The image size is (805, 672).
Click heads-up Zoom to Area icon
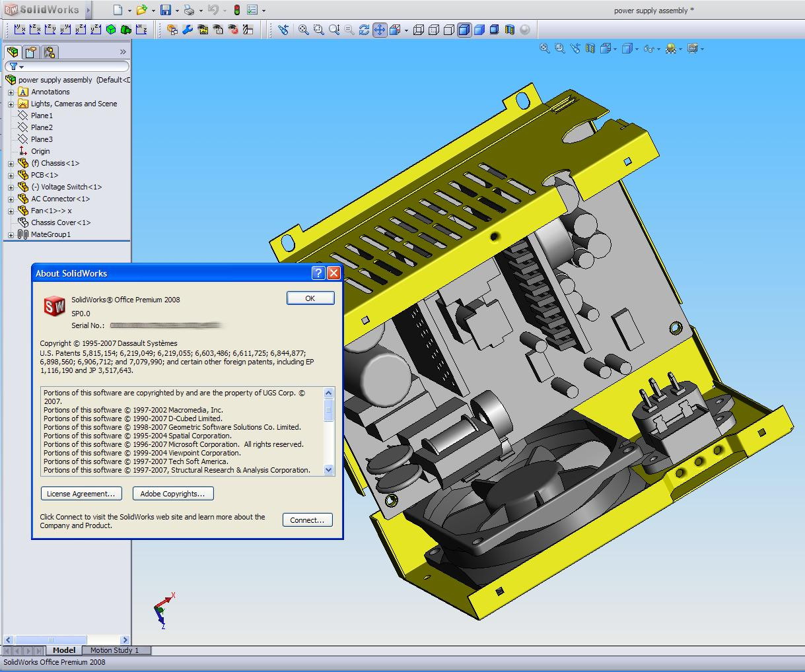point(560,48)
